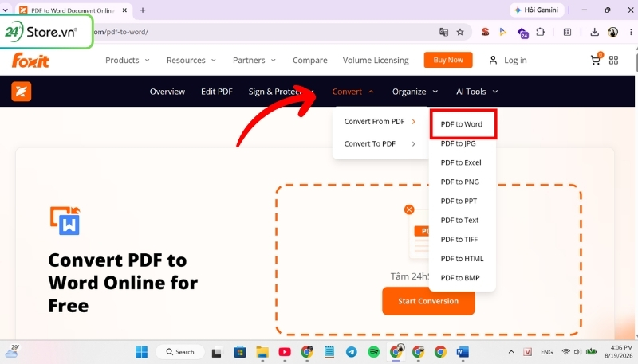
Task: Open the apps grid icon beside cart
Action: [x=613, y=60]
